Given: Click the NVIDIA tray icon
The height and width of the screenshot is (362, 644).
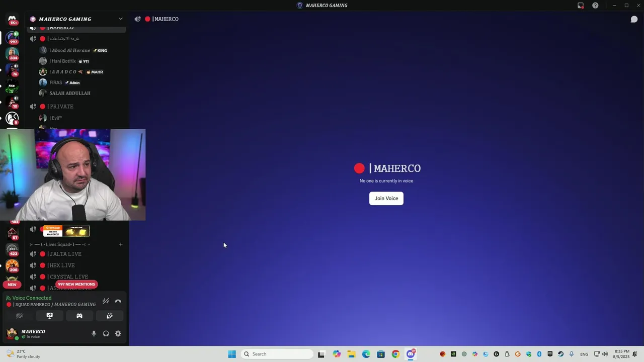Looking at the screenshot, I should [453, 354].
